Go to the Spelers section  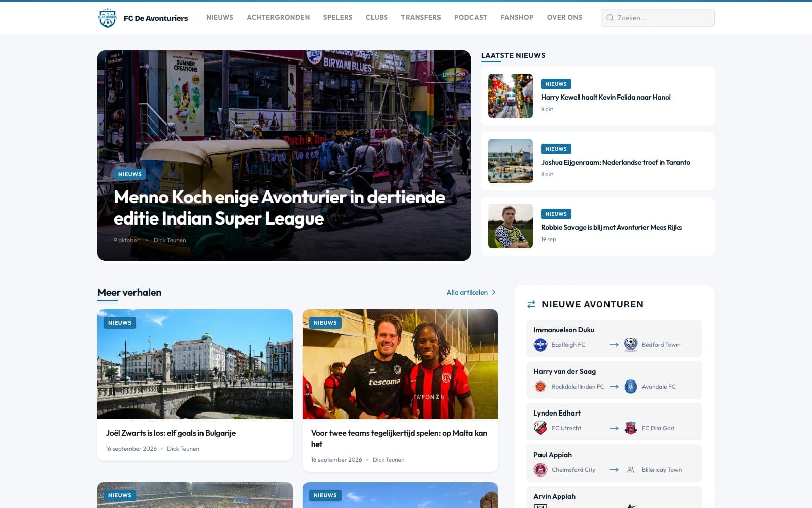click(338, 17)
